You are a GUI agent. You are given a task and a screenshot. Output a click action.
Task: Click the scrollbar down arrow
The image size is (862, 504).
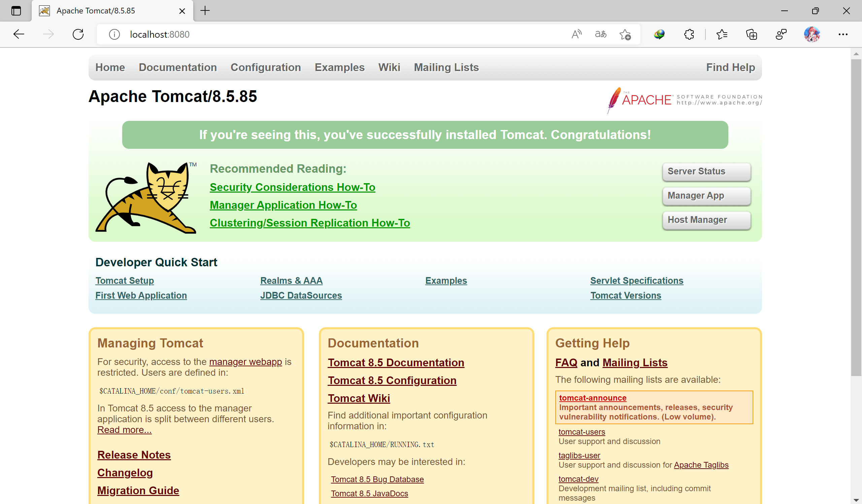pos(856,500)
